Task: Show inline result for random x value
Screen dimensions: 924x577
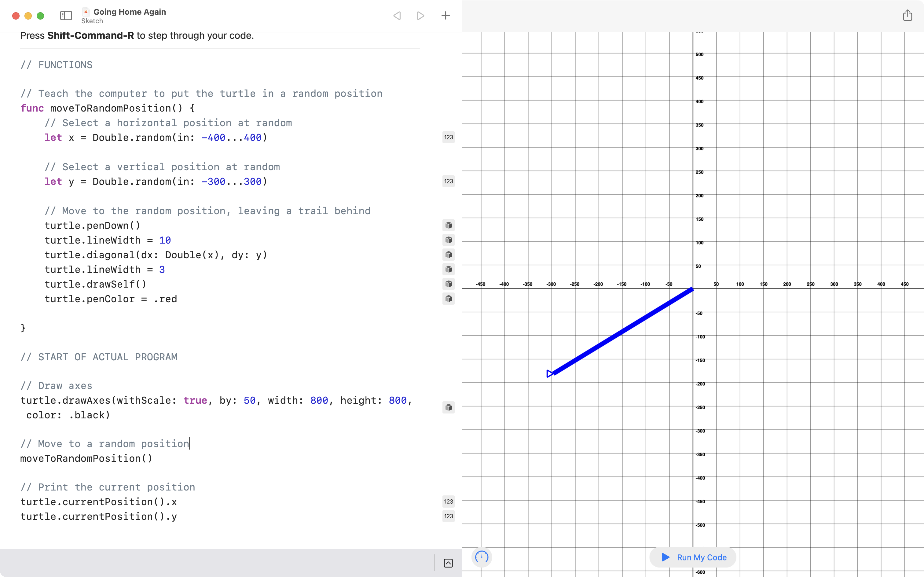Action: pyautogui.click(x=448, y=138)
